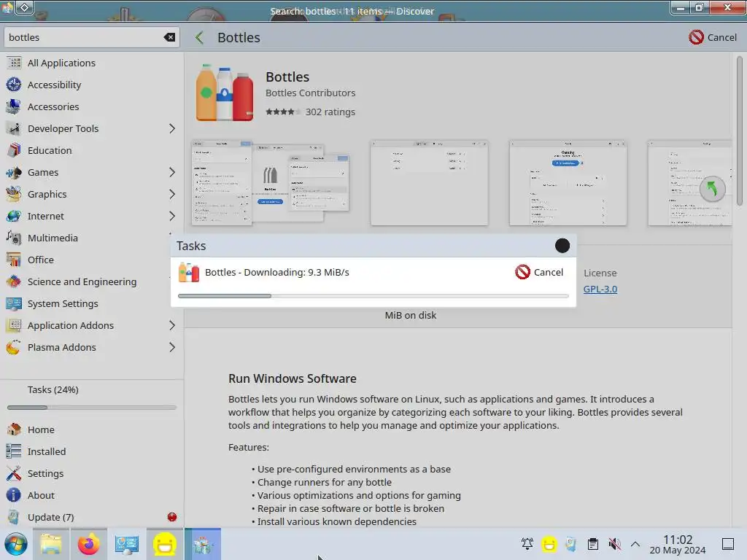
Task: Expand the Application Addons category
Action: pyautogui.click(x=172, y=326)
